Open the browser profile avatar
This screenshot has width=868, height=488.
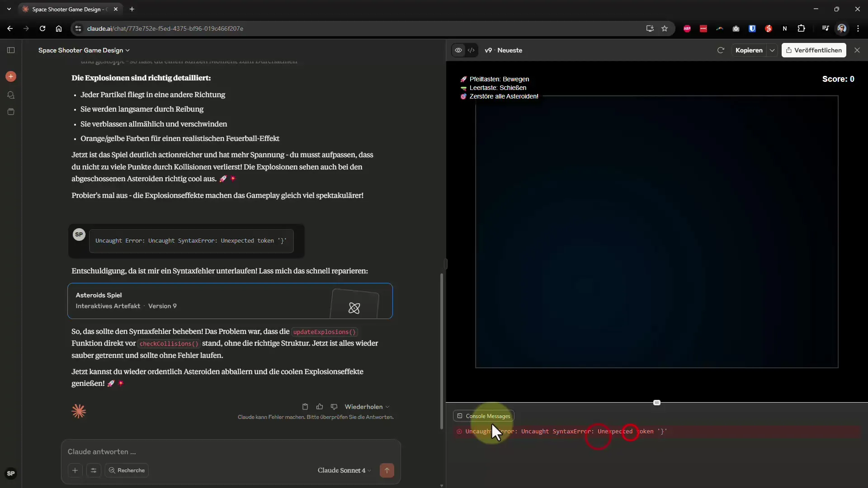(842, 28)
